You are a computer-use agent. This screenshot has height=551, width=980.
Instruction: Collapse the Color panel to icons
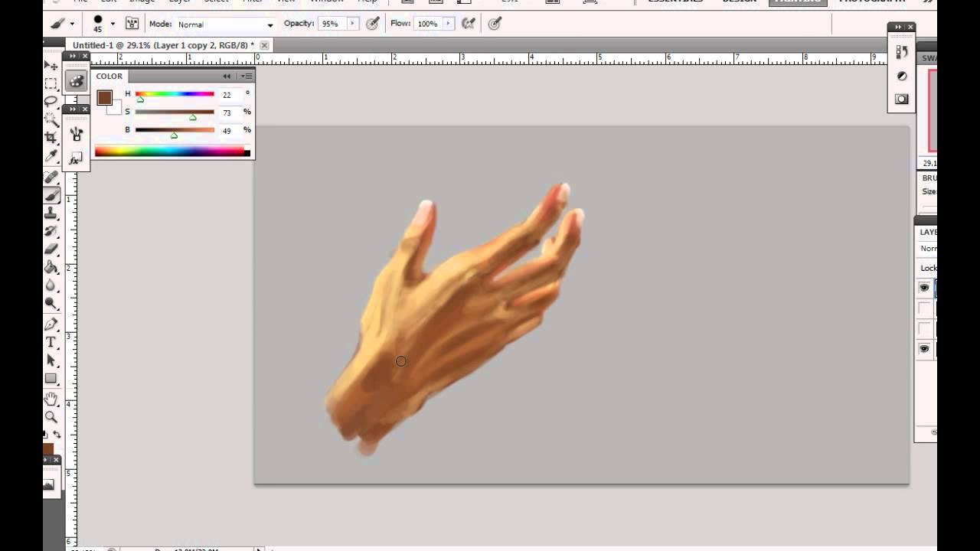pyautogui.click(x=227, y=77)
